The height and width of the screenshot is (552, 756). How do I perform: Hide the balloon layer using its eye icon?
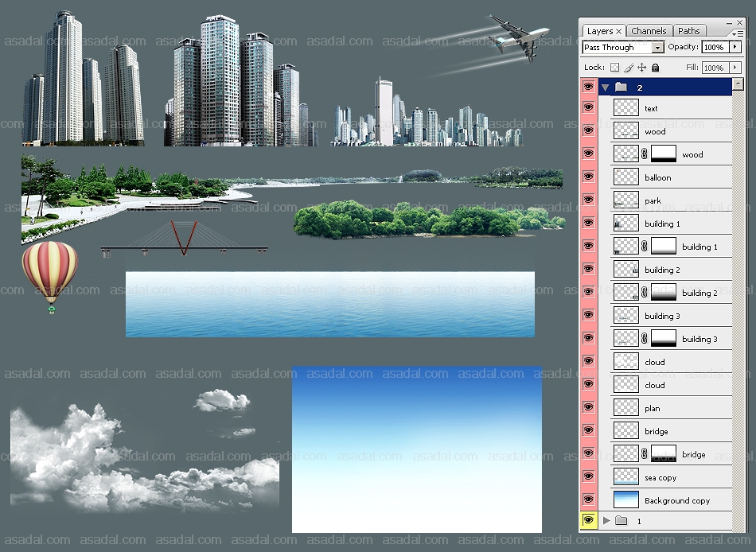point(589,177)
